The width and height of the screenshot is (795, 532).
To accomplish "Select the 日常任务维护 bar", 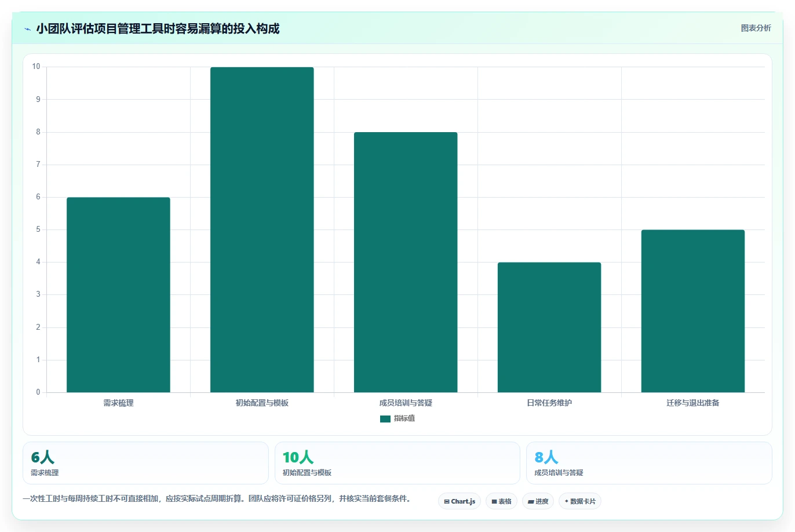I will pos(549,327).
